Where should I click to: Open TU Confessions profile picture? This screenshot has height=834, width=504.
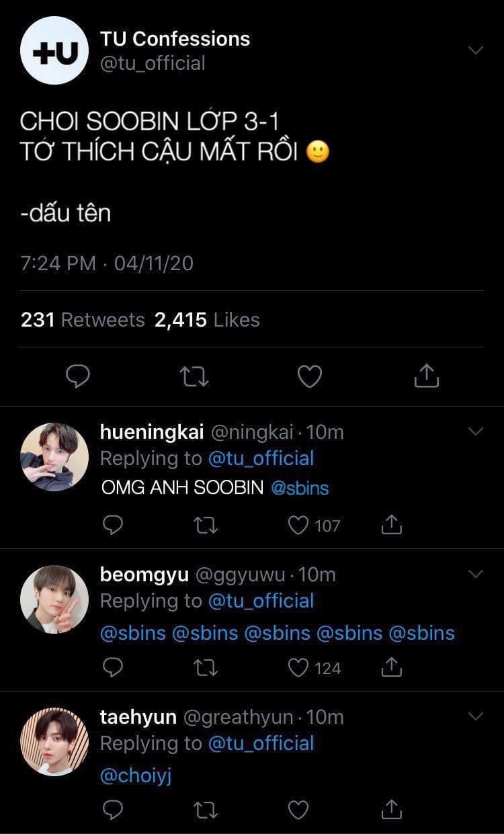click(54, 51)
